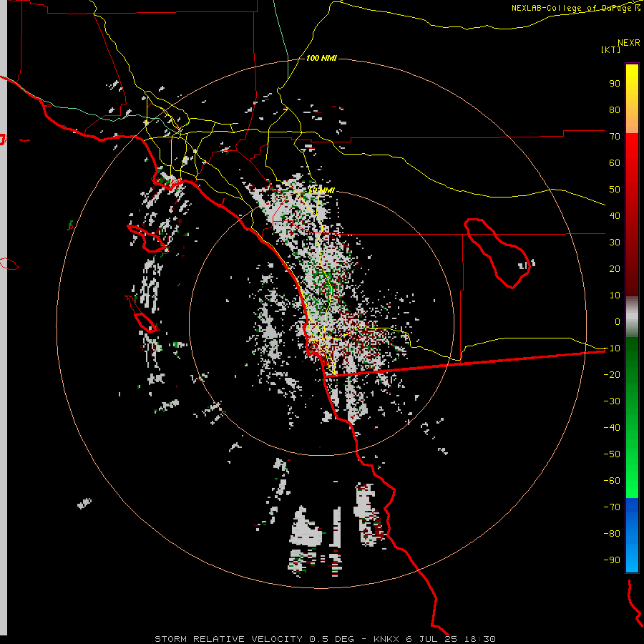
Task: Click the -60 value on velocity scale
Action: (612, 481)
